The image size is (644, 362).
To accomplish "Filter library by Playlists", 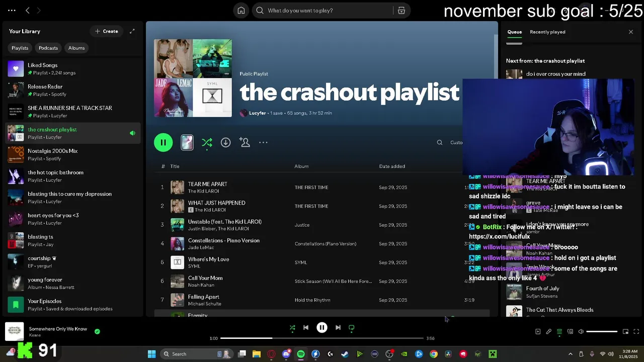I will (x=20, y=48).
